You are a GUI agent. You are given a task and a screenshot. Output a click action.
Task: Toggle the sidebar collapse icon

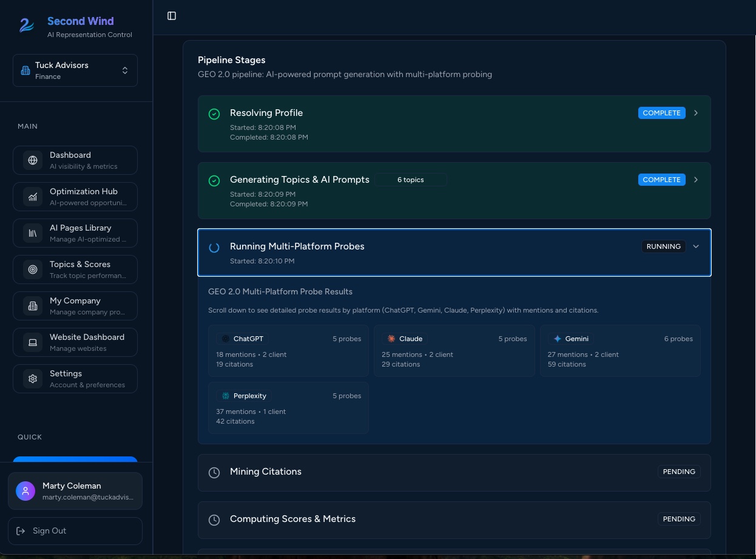172,16
